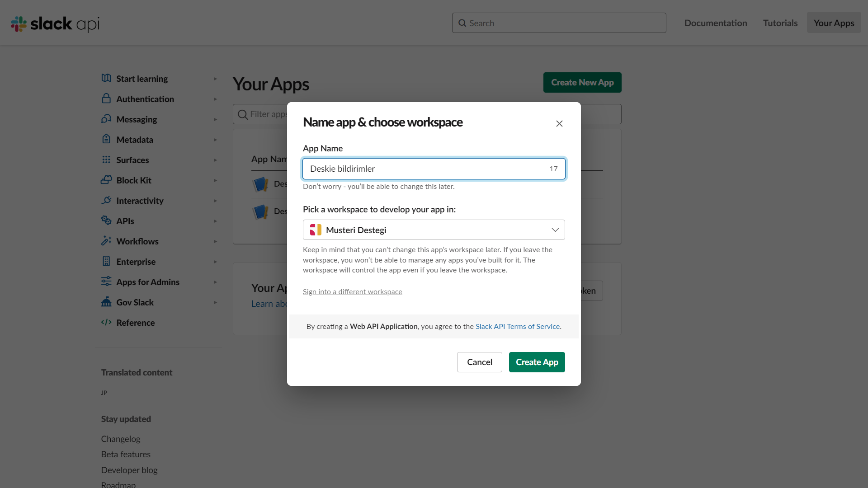Expand the Block Kit menu arrow

point(215,180)
